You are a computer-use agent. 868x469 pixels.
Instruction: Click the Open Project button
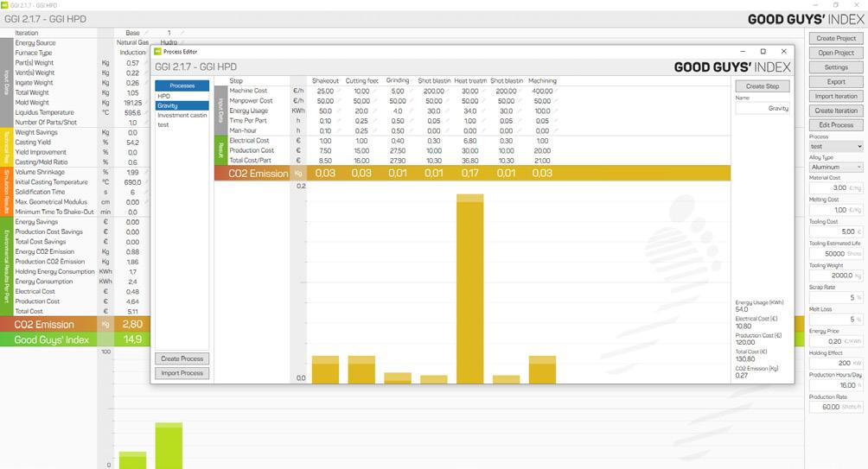point(836,53)
